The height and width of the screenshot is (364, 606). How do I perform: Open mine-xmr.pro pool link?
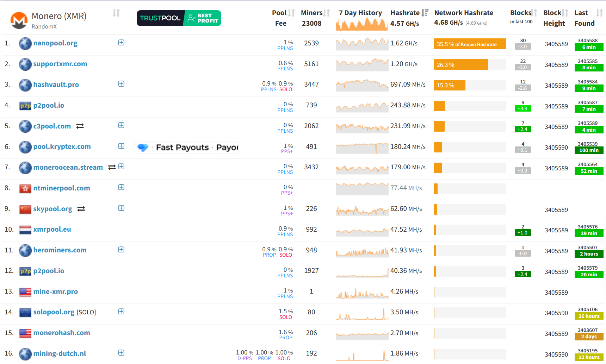click(x=56, y=292)
